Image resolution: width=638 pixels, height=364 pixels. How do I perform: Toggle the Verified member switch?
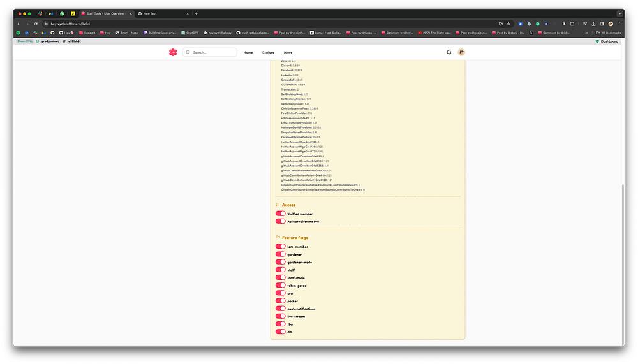click(280, 214)
